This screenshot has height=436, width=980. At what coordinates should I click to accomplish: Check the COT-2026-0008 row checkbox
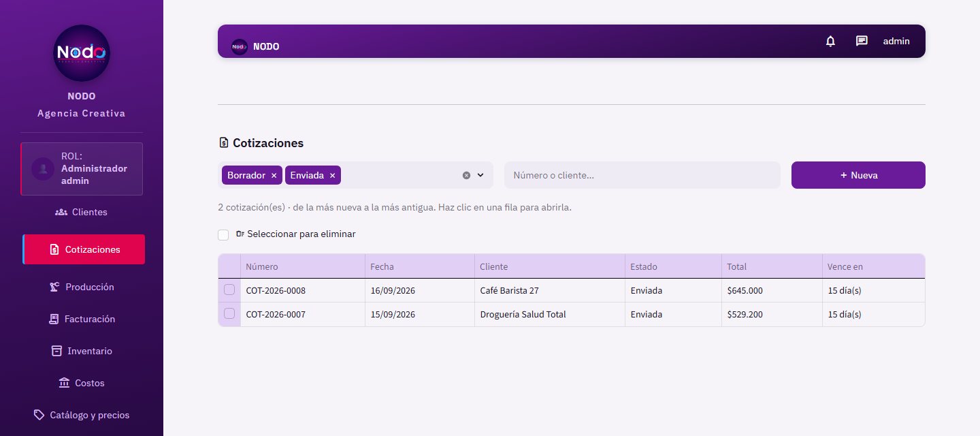(x=229, y=290)
